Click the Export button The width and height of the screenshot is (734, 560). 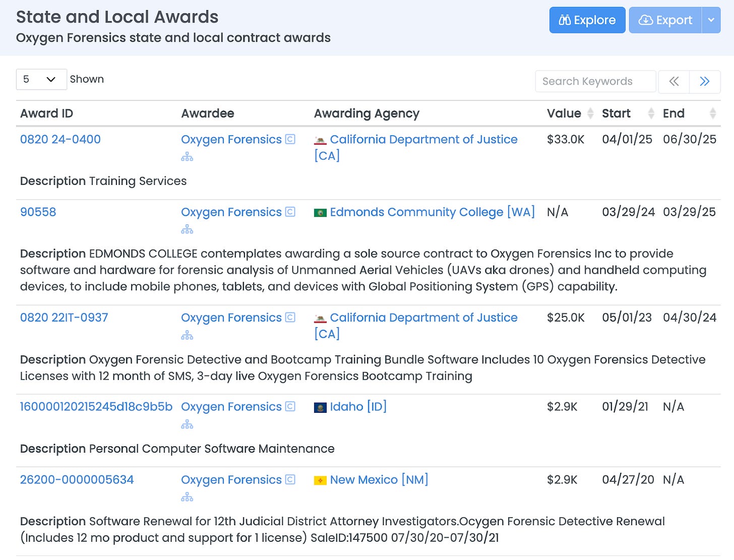point(665,20)
